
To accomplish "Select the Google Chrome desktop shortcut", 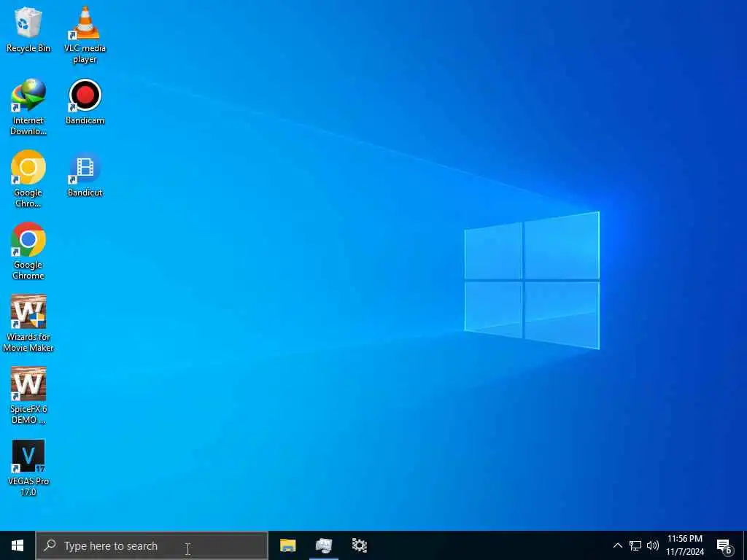I will (28, 252).
